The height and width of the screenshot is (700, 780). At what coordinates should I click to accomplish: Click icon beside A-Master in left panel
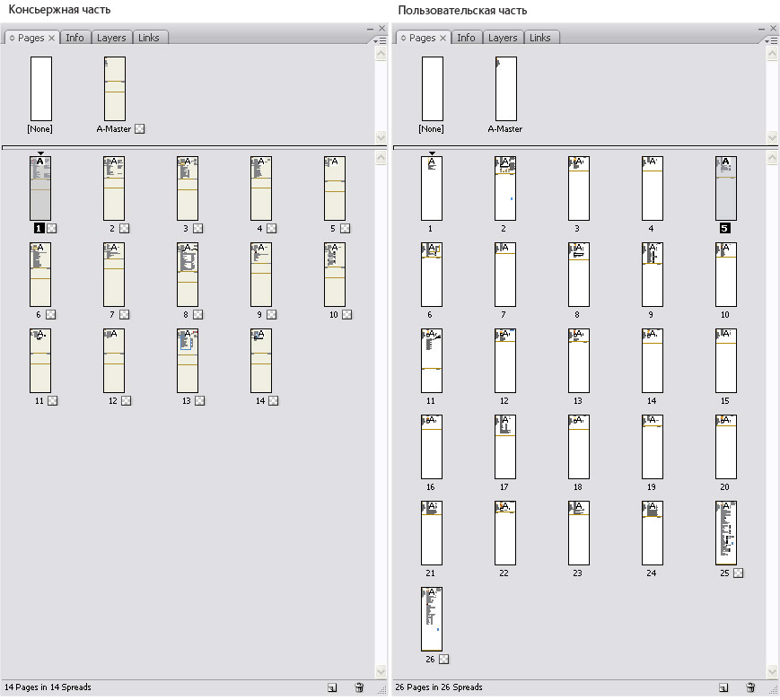[x=140, y=129]
